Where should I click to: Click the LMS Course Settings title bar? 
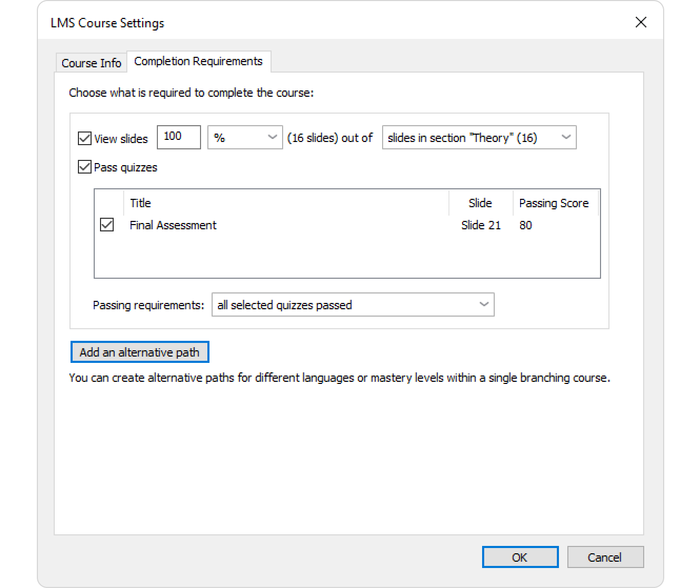coord(316,23)
